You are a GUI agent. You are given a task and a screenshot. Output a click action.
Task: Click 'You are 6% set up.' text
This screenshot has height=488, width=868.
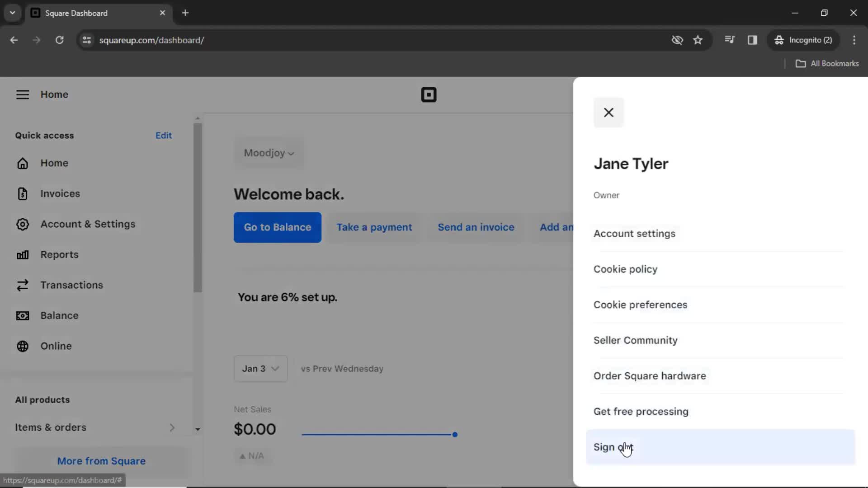pyautogui.click(x=288, y=298)
